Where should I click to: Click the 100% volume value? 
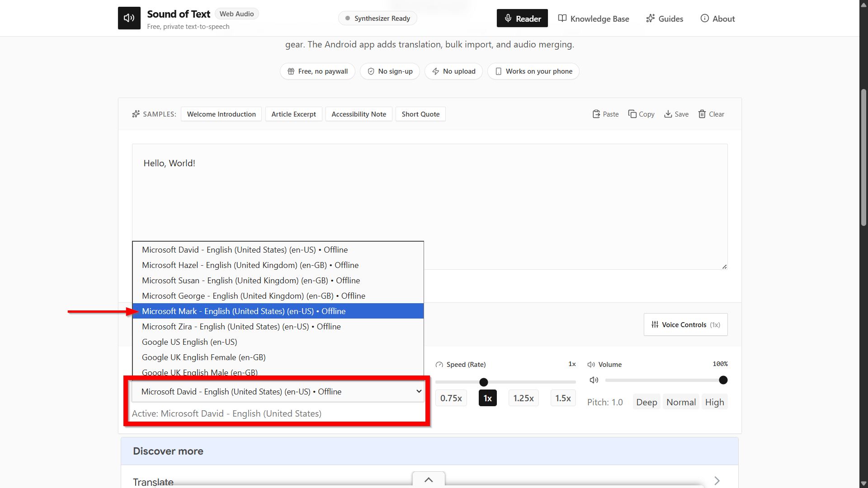[720, 364]
